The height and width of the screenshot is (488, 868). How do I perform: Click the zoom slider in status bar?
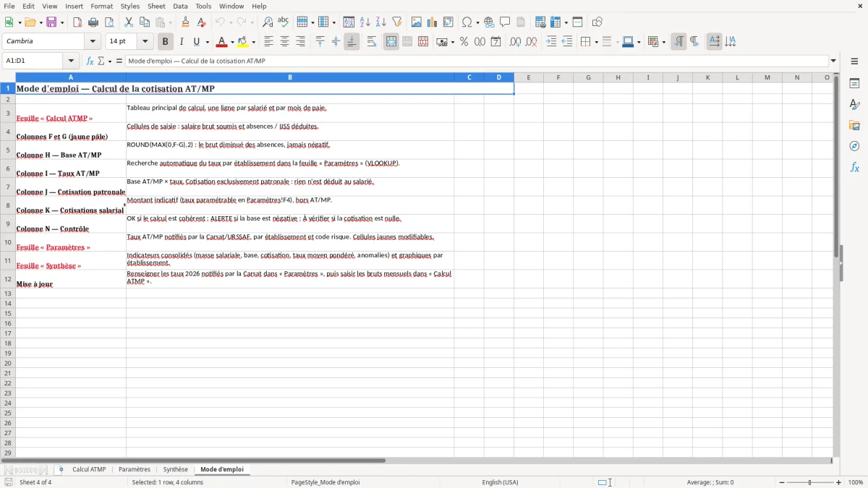(x=809, y=482)
